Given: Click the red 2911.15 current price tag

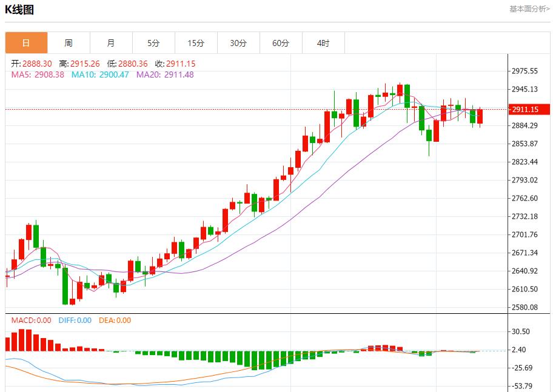Looking at the screenshot, I should pos(528,110).
